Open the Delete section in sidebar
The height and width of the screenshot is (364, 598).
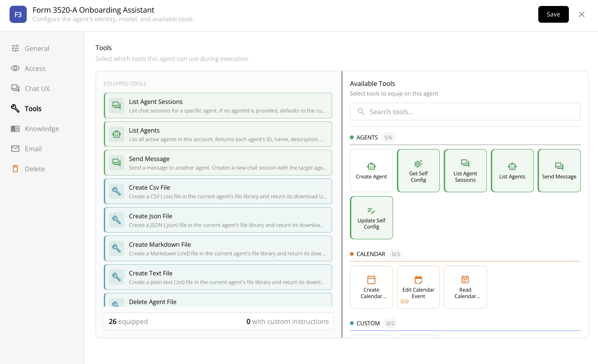coord(35,169)
